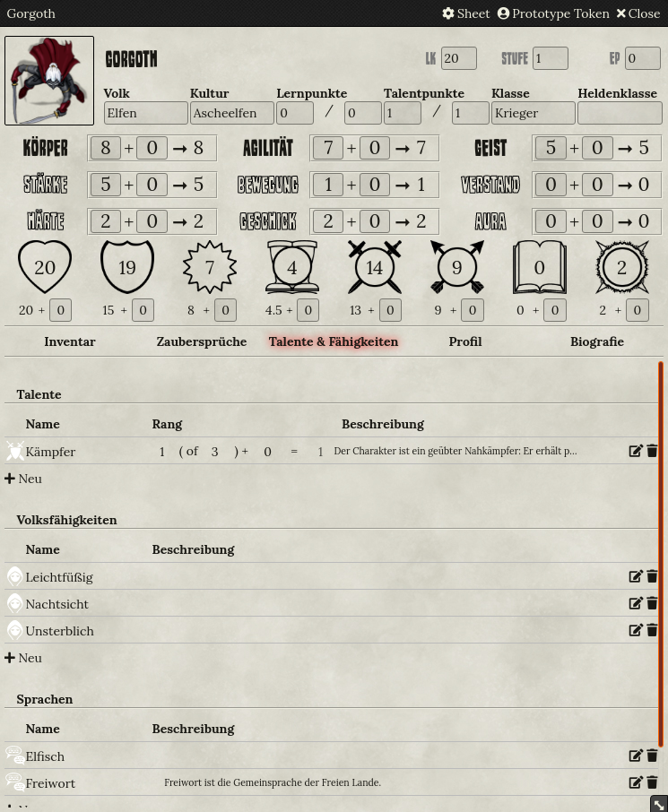Click the Klasse input field showing Krieger

(533, 113)
